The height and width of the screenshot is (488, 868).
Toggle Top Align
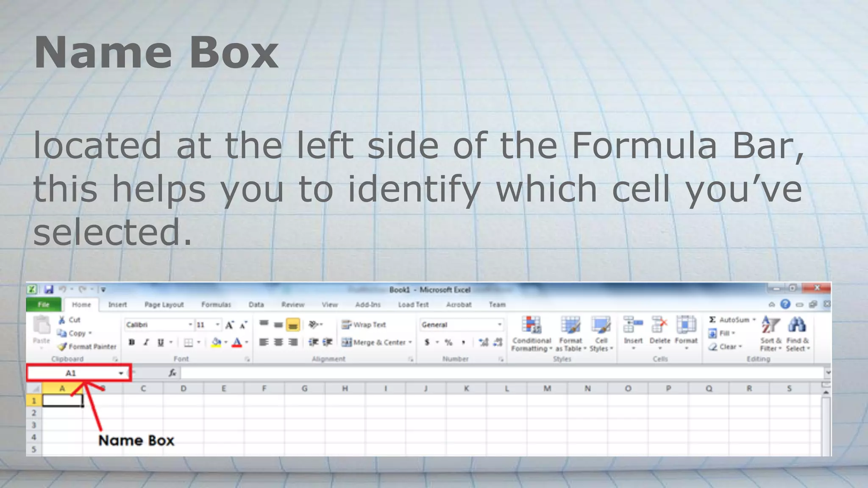[264, 324]
